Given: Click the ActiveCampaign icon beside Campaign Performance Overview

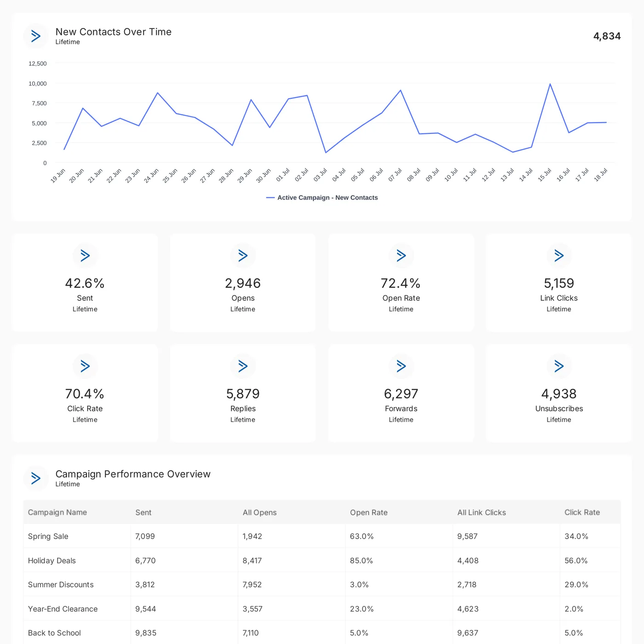Looking at the screenshot, I should point(36,478).
